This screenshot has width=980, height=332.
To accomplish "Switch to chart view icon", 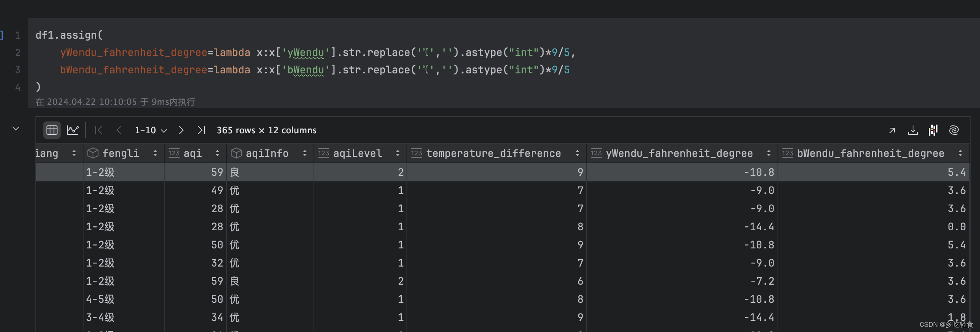I will pos(73,130).
